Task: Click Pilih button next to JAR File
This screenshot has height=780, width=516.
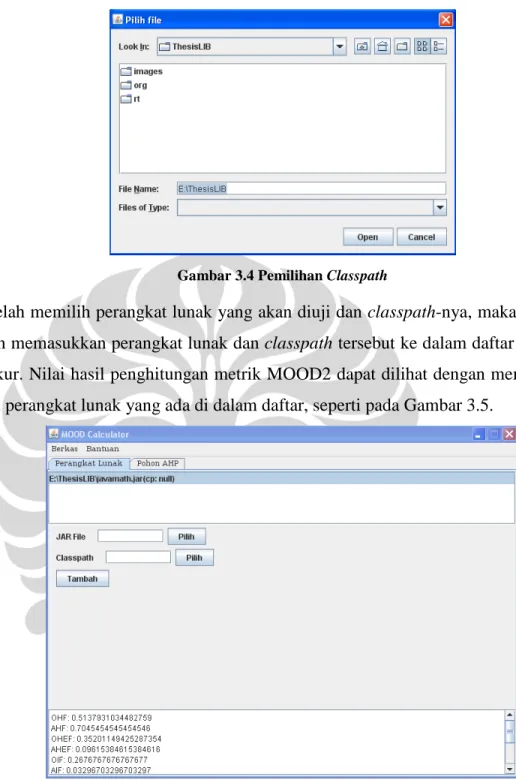Action: (186, 536)
